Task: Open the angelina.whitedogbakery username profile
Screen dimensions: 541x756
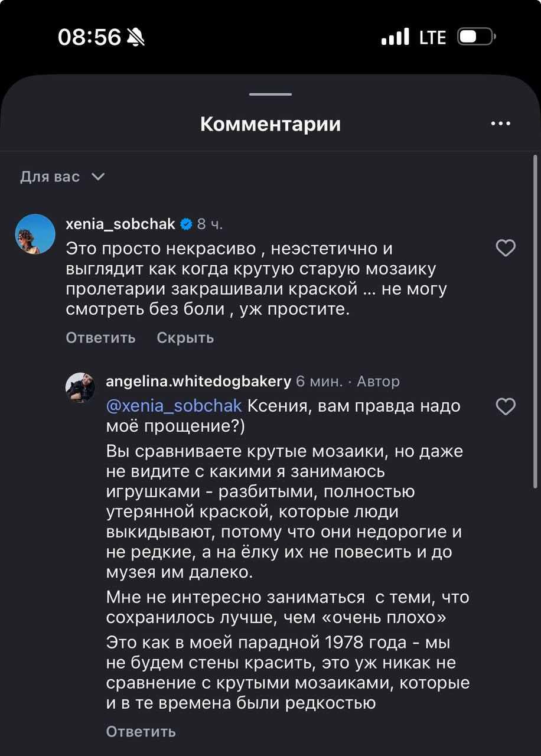Action: click(198, 382)
